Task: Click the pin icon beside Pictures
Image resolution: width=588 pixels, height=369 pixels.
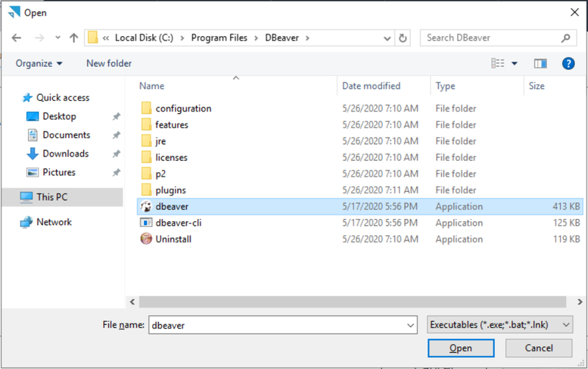Action: 116,173
